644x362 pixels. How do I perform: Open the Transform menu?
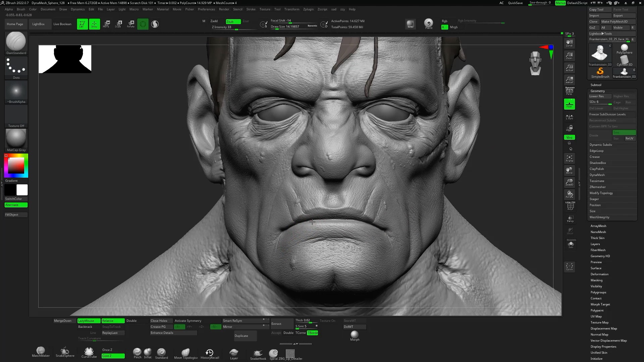tap(291, 9)
